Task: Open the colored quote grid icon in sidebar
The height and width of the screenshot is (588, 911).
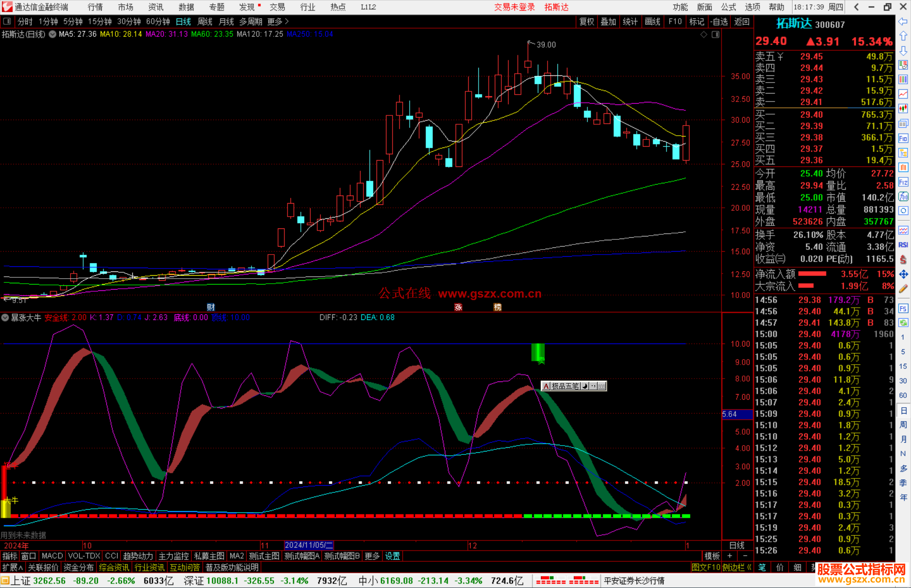Action: click(x=903, y=80)
